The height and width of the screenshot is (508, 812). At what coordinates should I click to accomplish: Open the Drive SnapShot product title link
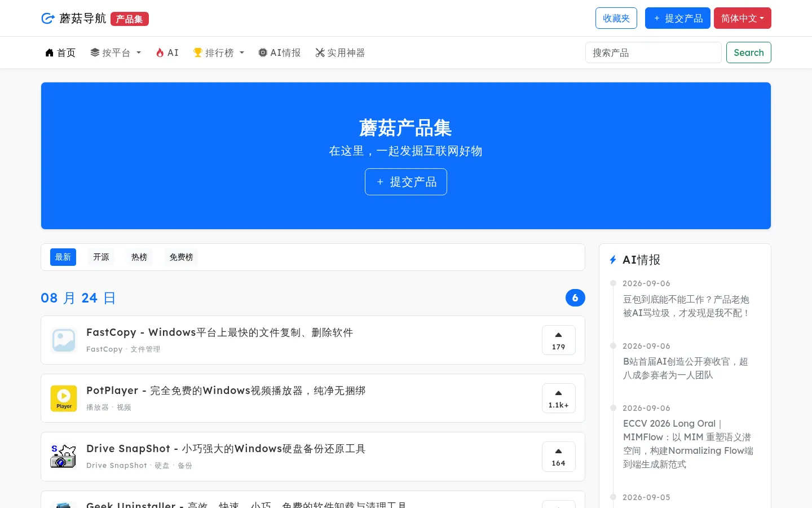226,449
